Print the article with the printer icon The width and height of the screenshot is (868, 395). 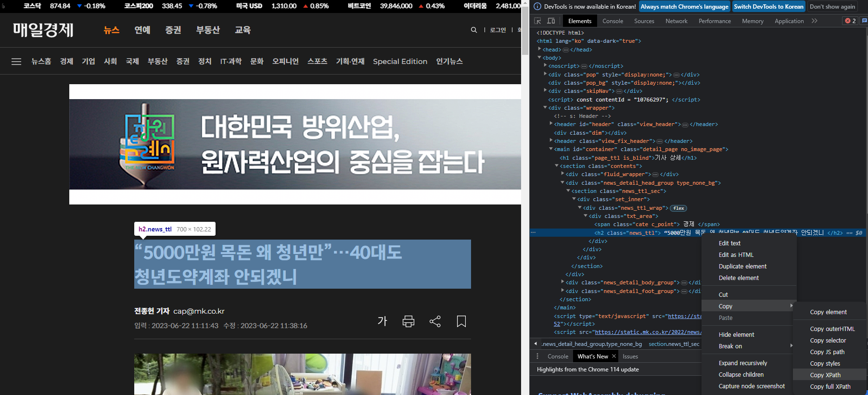[408, 321]
